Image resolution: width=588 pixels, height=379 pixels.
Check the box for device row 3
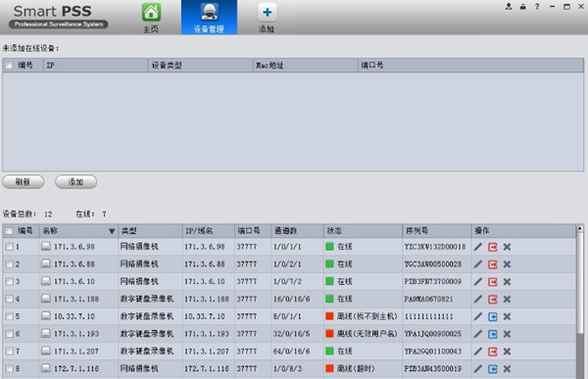click(10, 281)
